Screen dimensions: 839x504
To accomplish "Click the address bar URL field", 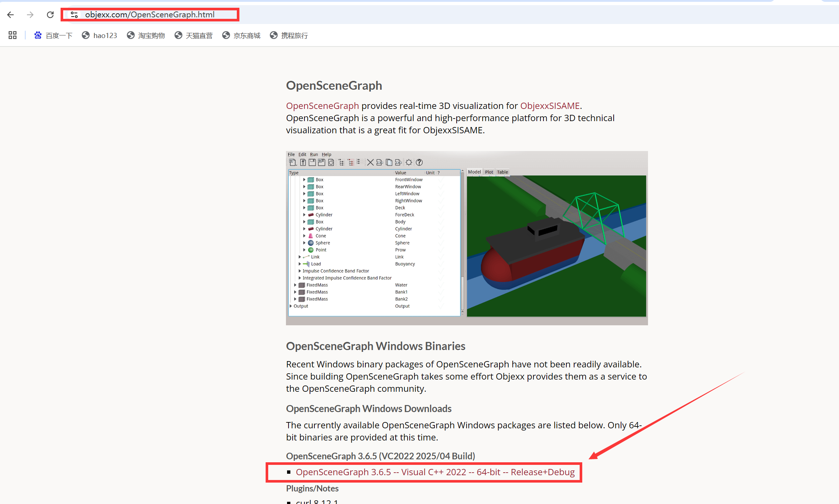I will (x=150, y=15).
